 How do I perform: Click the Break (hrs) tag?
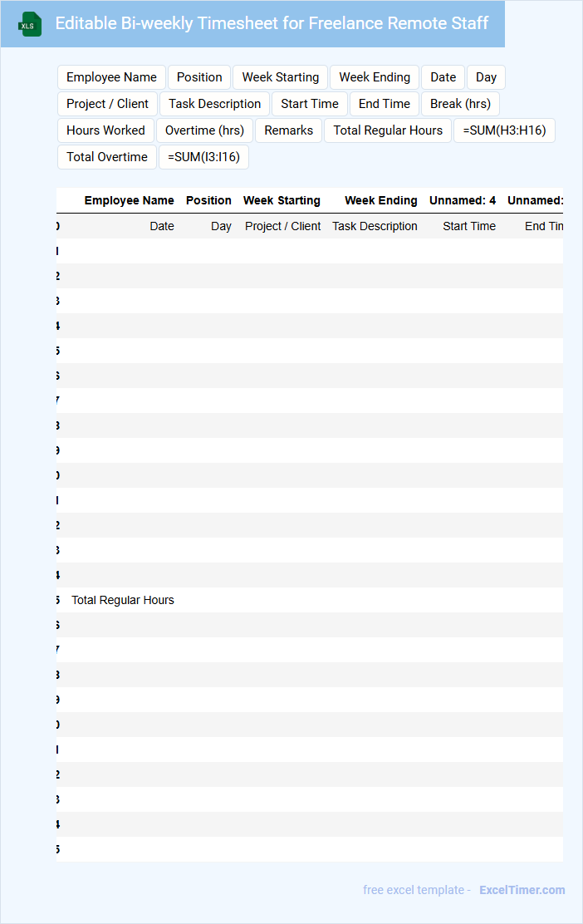[460, 104]
